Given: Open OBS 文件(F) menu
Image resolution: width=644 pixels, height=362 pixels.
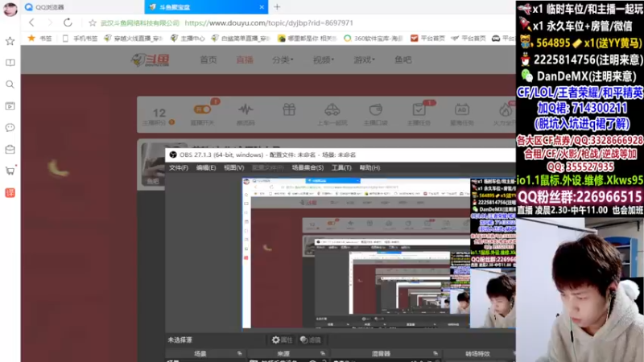Looking at the screenshot, I should click(179, 167).
